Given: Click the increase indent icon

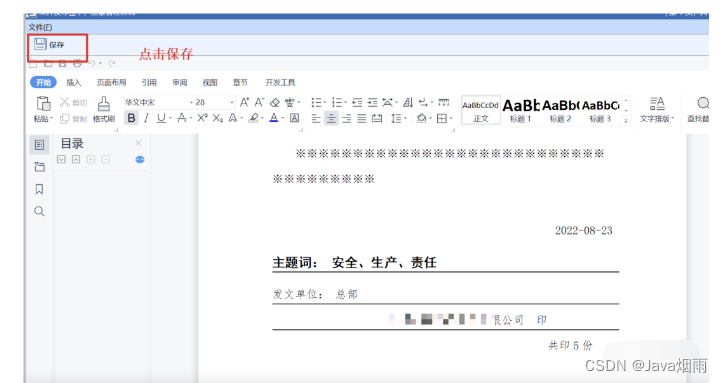Looking at the screenshot, I should 372,102.
